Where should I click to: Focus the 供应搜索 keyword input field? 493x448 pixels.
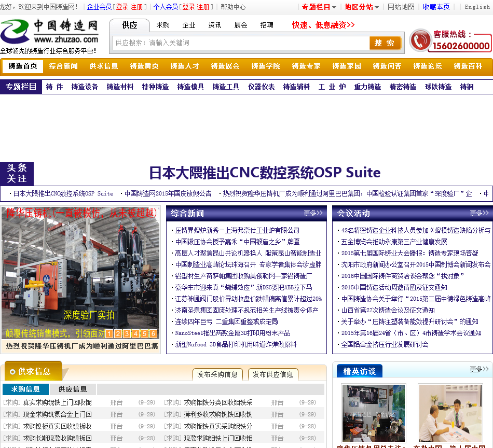point(241,43)
